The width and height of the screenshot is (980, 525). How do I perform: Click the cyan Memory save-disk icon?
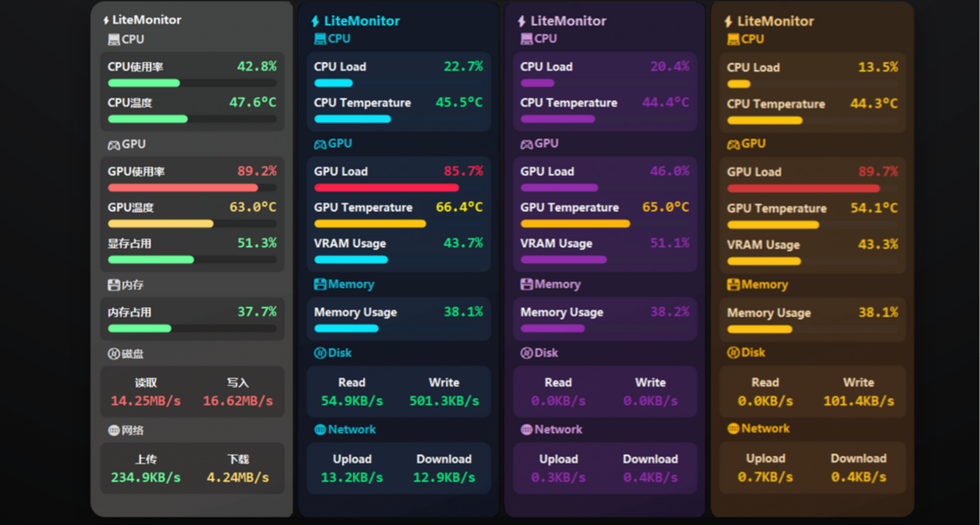point(319,285)
